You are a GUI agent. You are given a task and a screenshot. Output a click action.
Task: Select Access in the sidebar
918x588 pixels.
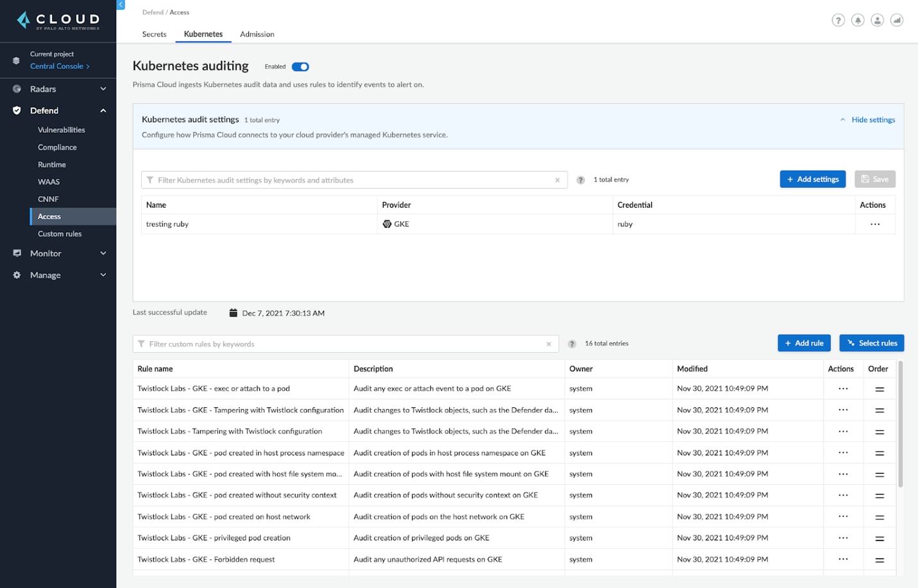[72, 217]
